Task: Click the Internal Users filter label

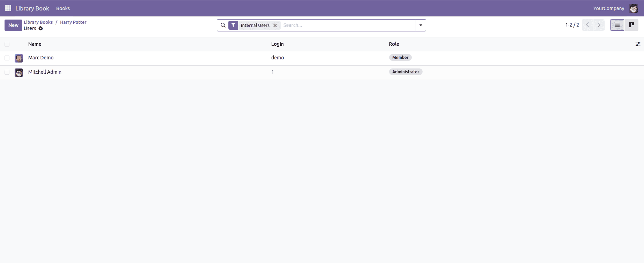Action: pyautogui.click(x=255, y=25)
